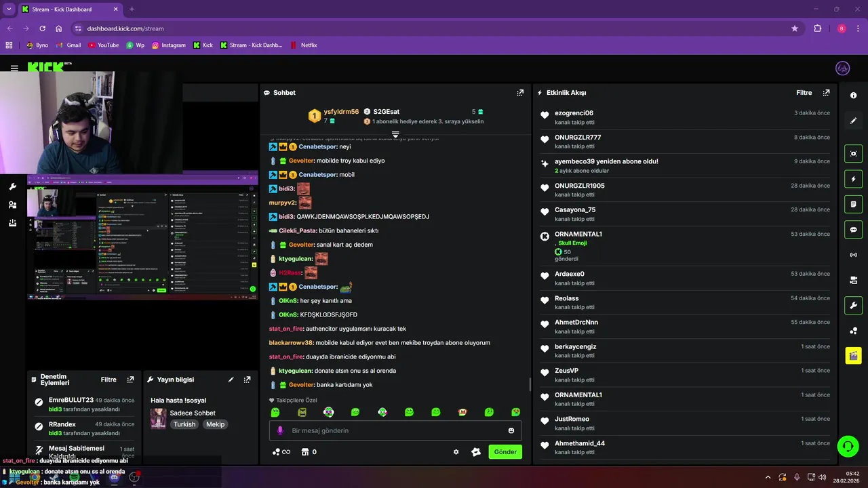Click the channel points icon below chat
The image size is (868, 488).
point(281,452)
